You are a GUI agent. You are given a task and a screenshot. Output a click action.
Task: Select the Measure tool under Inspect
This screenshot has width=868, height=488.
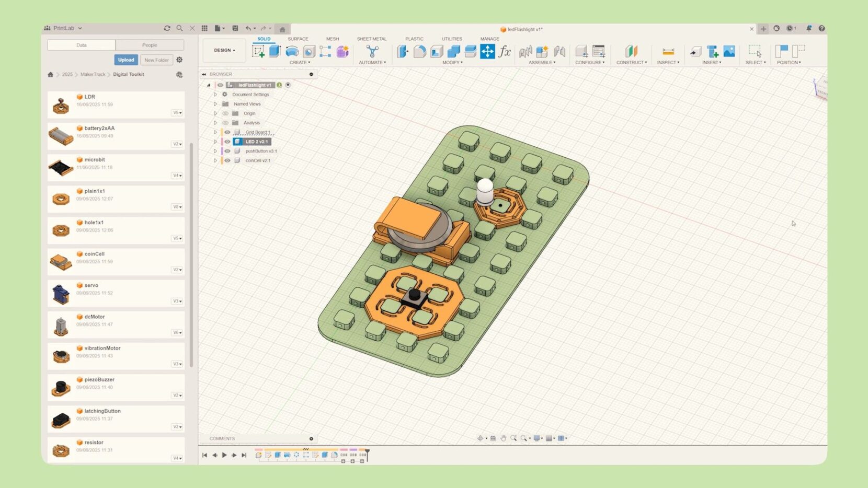668,51
